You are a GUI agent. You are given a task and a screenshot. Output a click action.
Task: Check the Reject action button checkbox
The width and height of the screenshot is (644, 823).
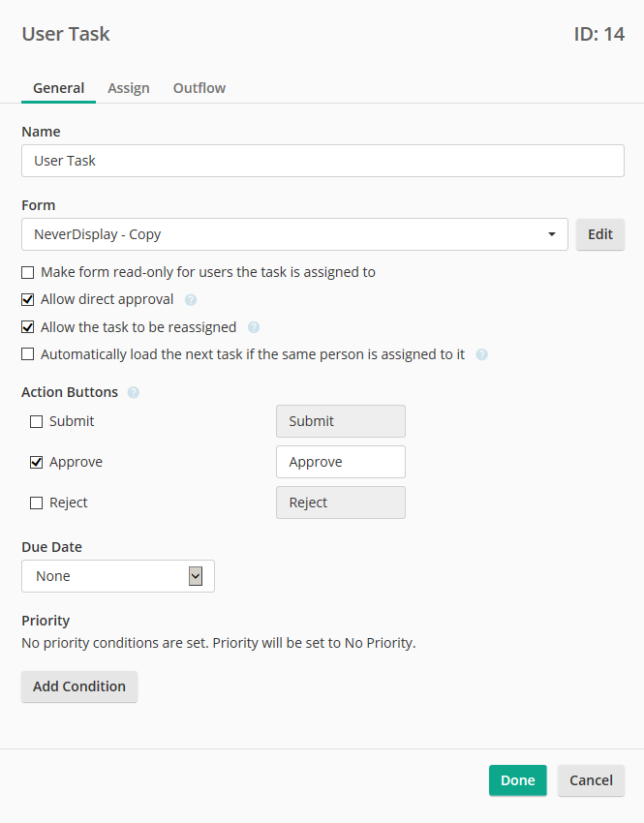[x=37, y=503]
